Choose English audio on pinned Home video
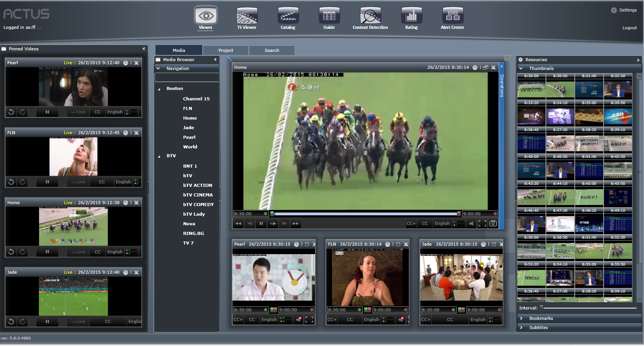644x346 pixels. (x=115, y=252)
